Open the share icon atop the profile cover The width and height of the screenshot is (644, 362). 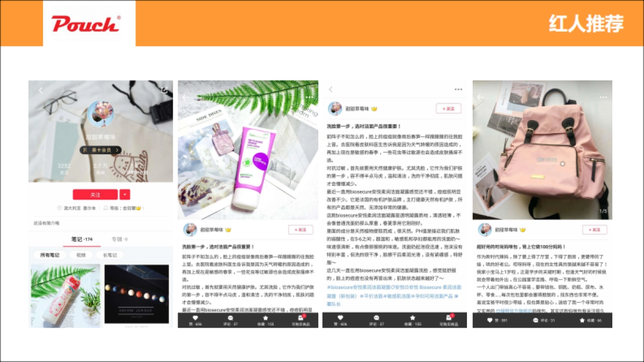pyautogui.click(x=165, y=91)
